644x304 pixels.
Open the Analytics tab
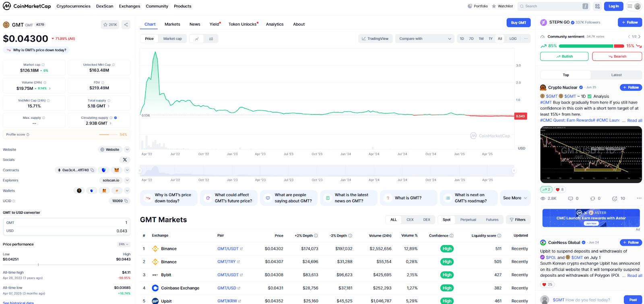click(x=275, y=24)
